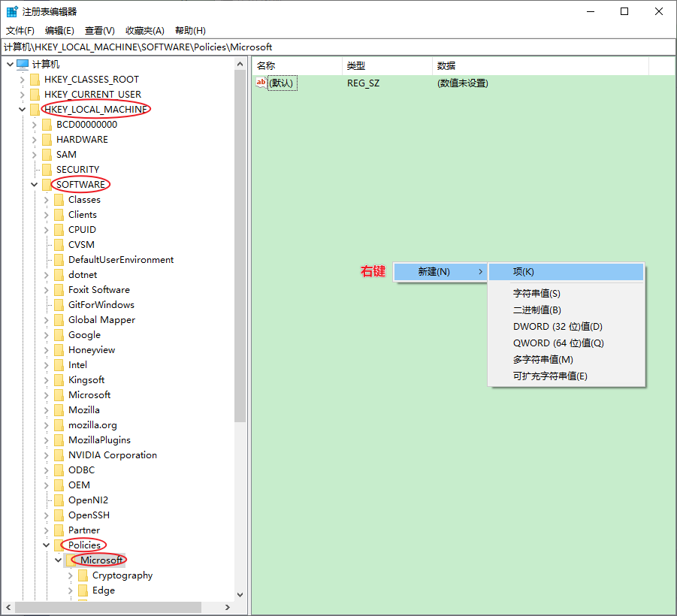The image size is (677, 616).
Task: Click the dotnet folder icon
Action: coord(59,275)
